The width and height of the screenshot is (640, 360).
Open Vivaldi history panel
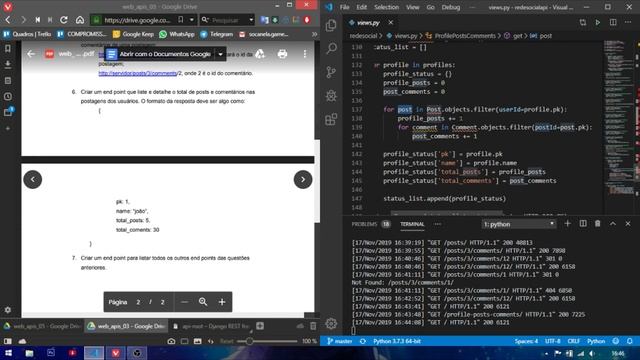(8, 97)
